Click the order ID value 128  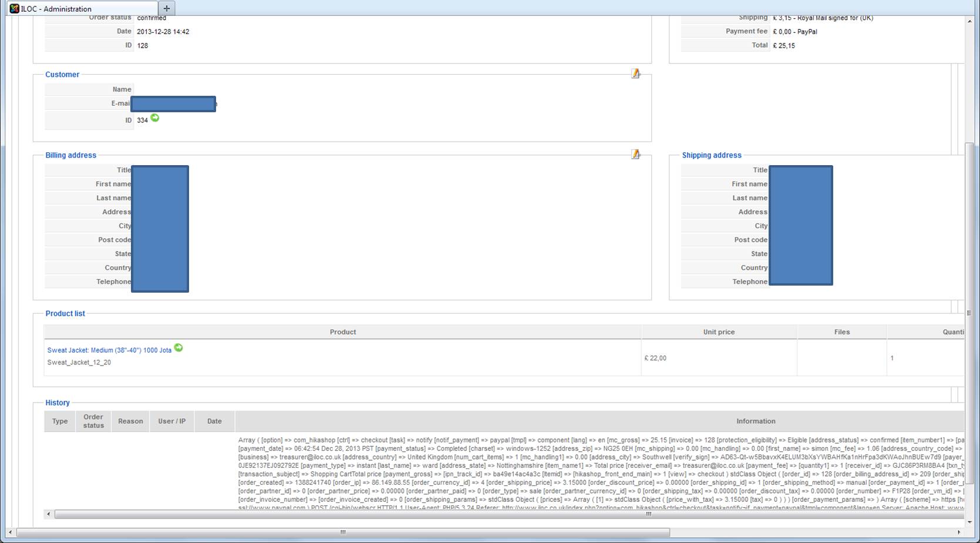coord(143,46)
